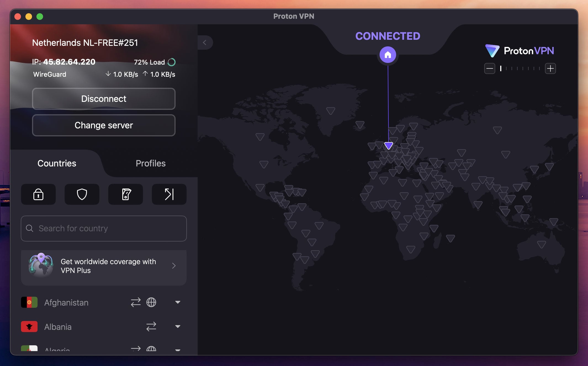
Task: Click the Russia server marker on map
Action: pos(497,130)
